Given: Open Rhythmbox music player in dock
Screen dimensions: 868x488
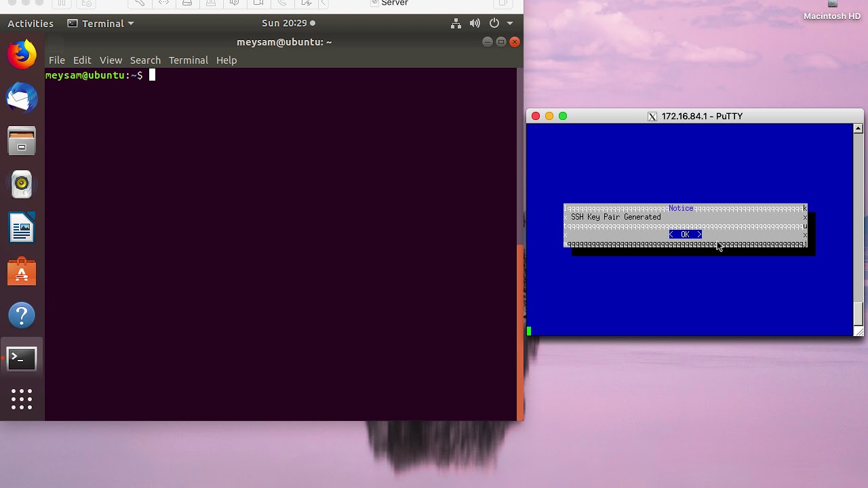Looking at the screenshot, I should pos(22,184).
